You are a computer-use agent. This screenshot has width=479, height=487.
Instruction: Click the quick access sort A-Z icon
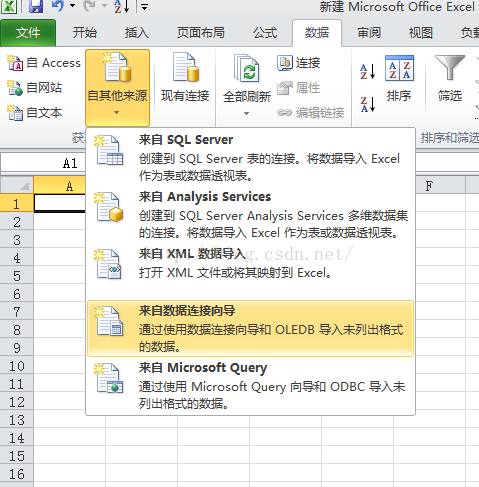click(x=121, y=6)
